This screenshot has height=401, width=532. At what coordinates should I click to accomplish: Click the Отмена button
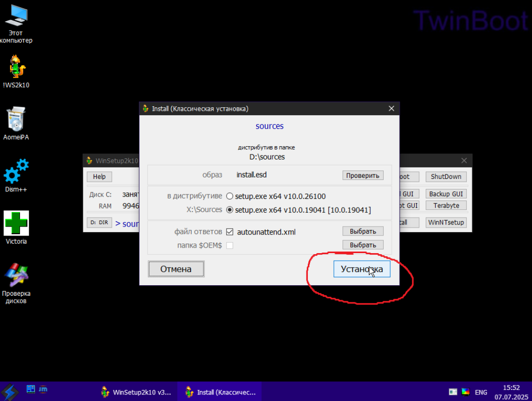pyautogui.click(x=176, y=269)
